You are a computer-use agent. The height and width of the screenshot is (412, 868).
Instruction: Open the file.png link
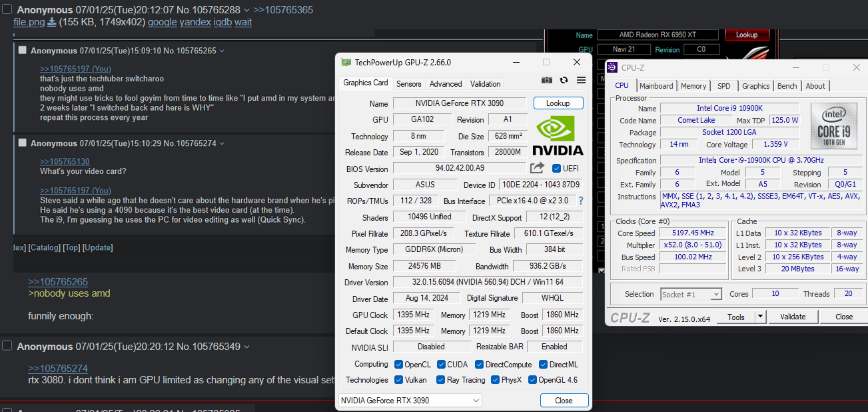29,22
